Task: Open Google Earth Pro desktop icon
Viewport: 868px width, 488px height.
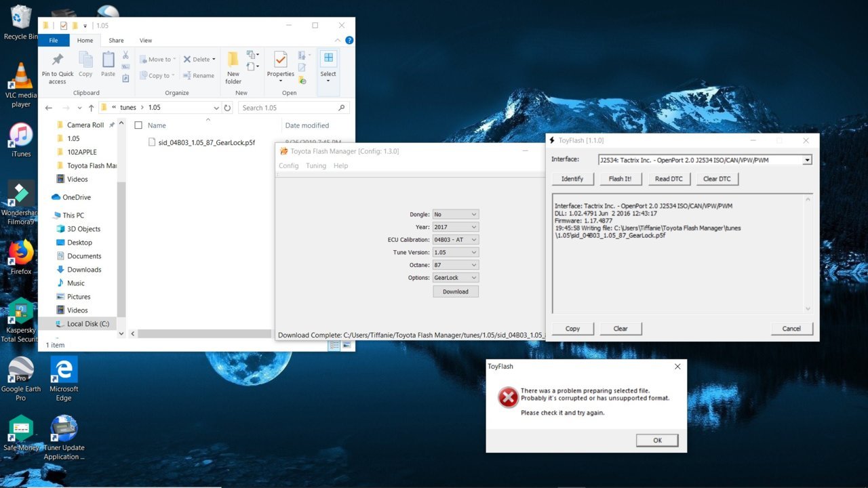Action: pyautogui.click(x=21, y=379)
